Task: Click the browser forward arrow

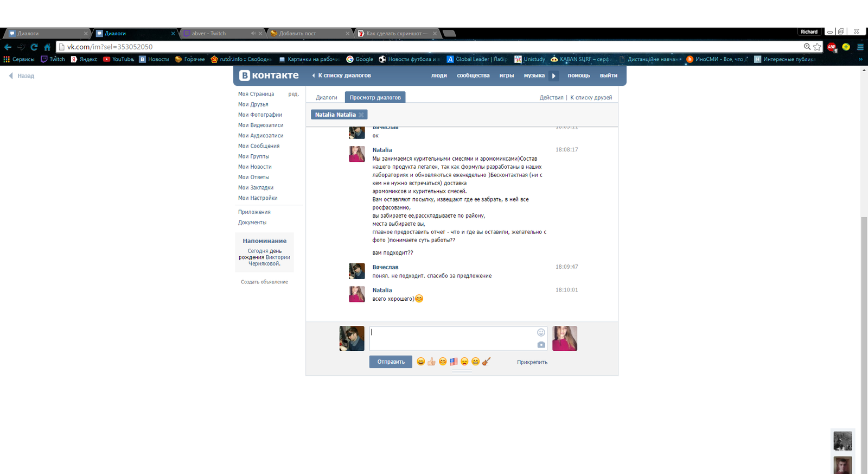Action: [21, 47]
